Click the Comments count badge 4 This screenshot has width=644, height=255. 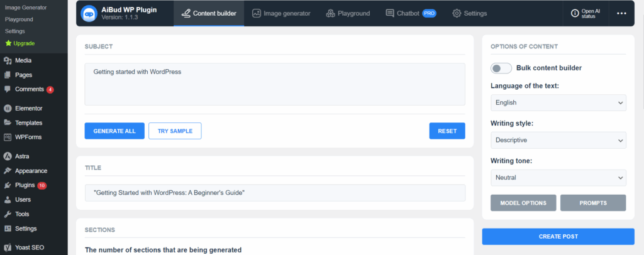[50, 89]
